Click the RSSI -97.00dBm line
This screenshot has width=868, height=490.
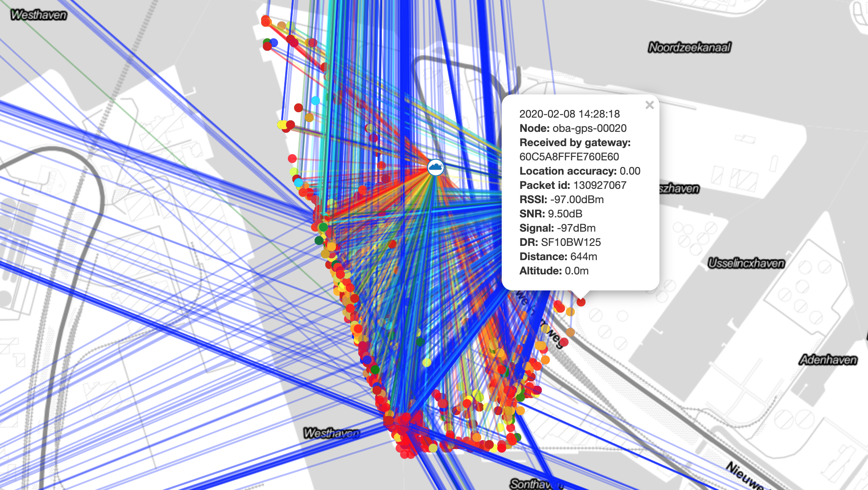coord(561,200)
